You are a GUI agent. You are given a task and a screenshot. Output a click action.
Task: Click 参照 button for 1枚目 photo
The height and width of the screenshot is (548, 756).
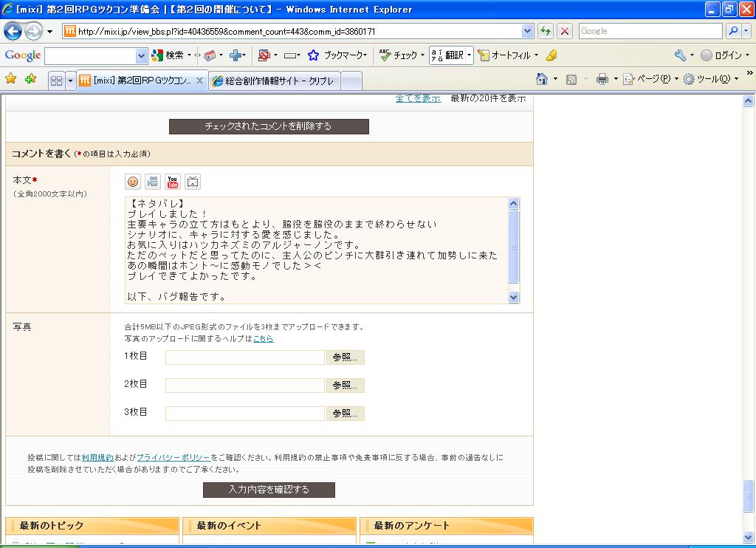point(345,357)
